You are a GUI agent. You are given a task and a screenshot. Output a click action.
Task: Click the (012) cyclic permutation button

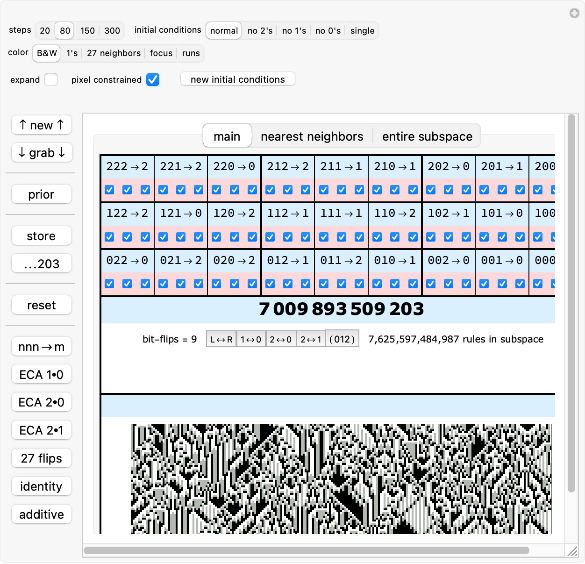[342, 339]
